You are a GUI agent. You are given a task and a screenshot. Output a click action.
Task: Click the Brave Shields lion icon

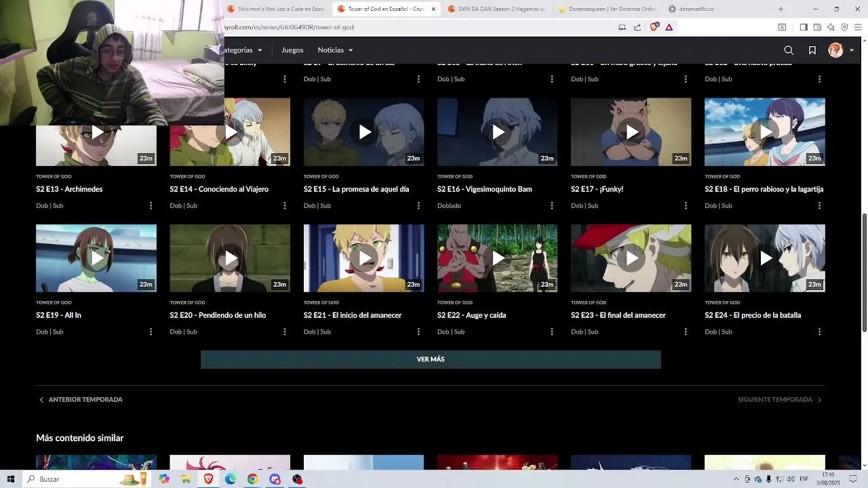(654, 27)
